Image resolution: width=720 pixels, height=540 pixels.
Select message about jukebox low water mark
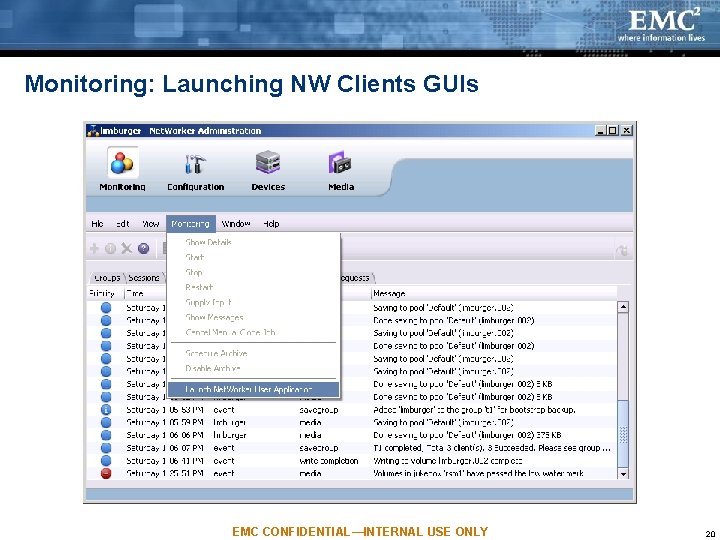coord(478,473)
